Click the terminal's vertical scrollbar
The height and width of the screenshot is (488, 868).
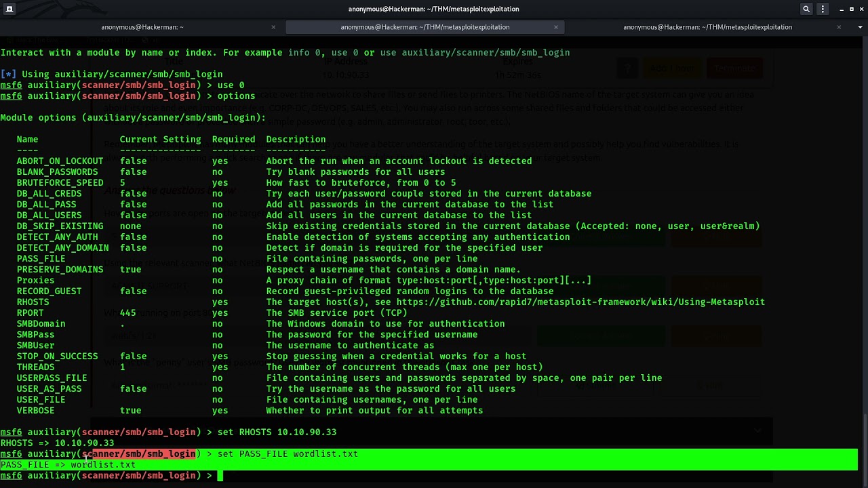coord(865,451)
